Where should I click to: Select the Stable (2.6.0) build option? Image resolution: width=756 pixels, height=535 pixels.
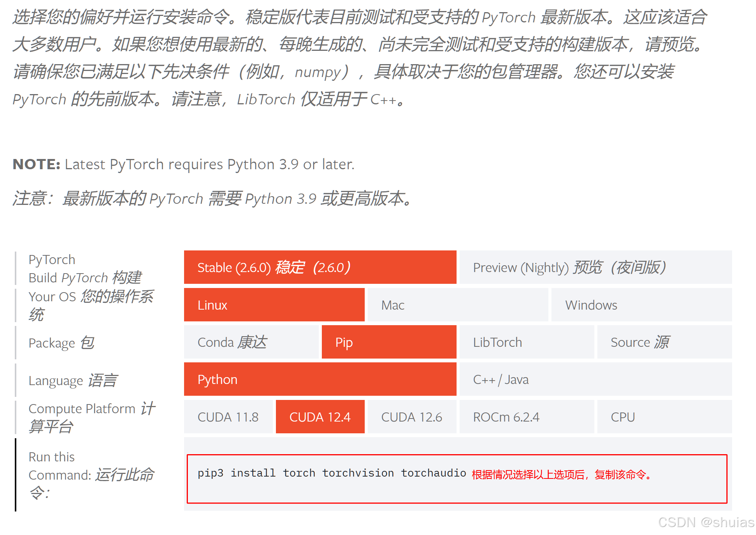coord(320,267)
